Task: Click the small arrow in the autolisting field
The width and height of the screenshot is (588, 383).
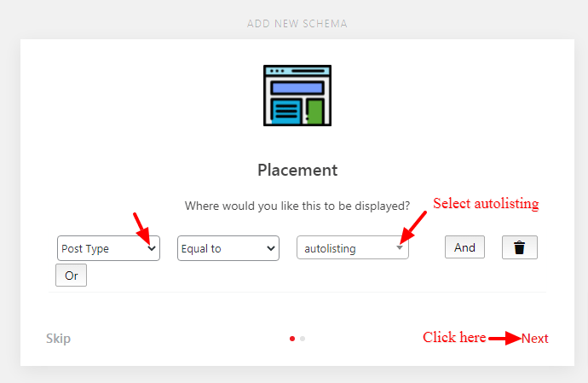Action: click(400, 248)
